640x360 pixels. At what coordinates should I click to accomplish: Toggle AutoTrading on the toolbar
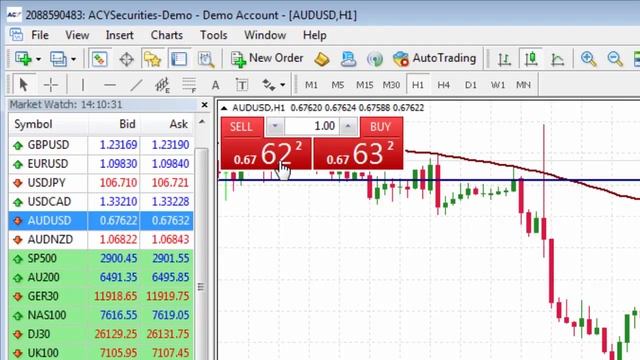coord(435,59)
